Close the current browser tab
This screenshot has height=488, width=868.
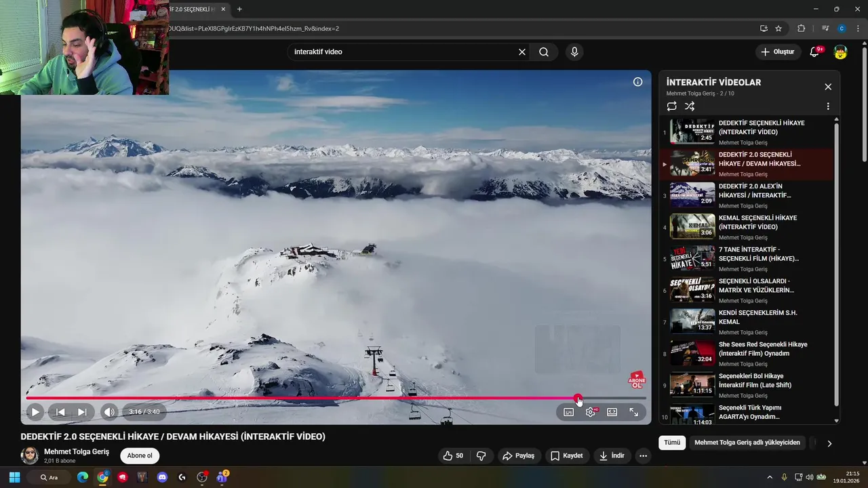tap(223, 9)
